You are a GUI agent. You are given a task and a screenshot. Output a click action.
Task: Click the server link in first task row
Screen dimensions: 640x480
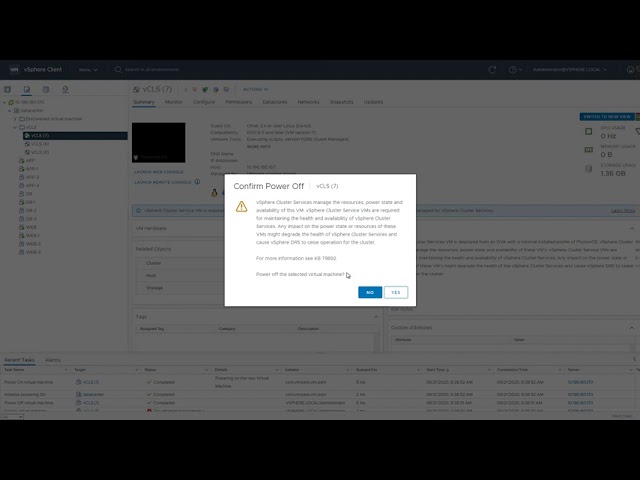pos(580,382)
